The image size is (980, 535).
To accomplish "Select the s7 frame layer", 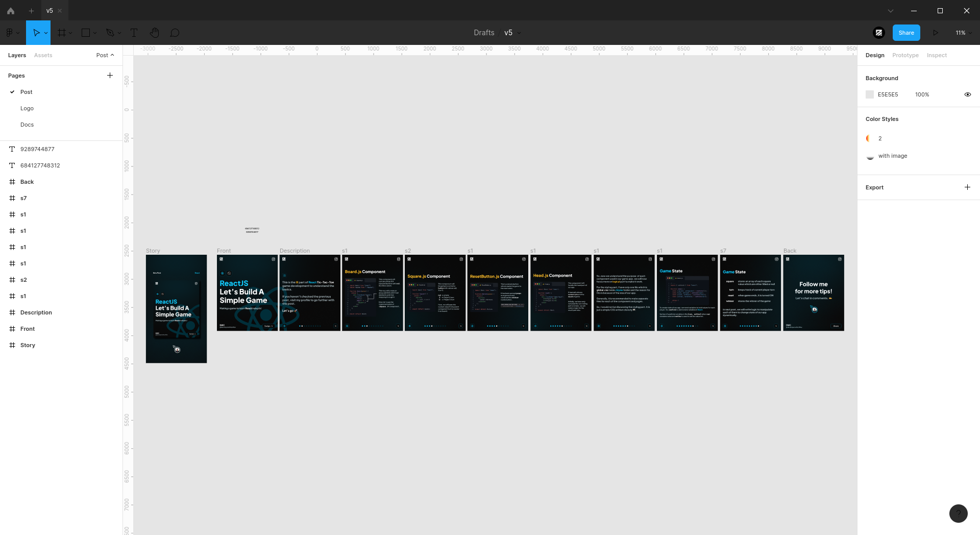I will click(x=61, y=198).
